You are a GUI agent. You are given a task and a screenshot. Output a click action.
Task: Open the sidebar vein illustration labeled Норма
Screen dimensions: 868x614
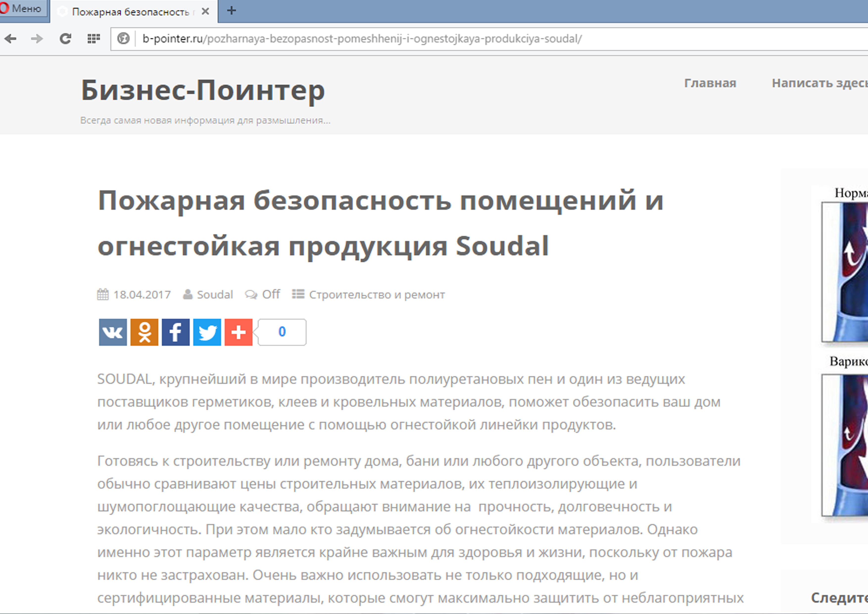pyautogui.click(x=844, y=272)
